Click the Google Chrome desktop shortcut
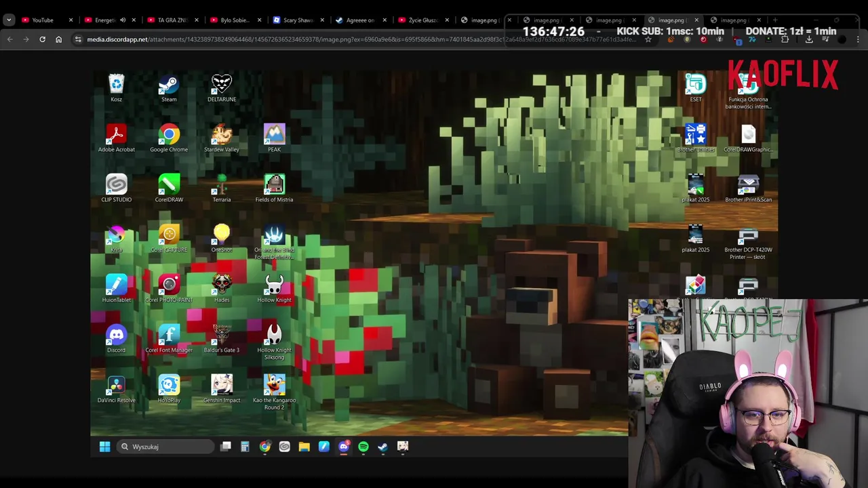 (169, 139)
